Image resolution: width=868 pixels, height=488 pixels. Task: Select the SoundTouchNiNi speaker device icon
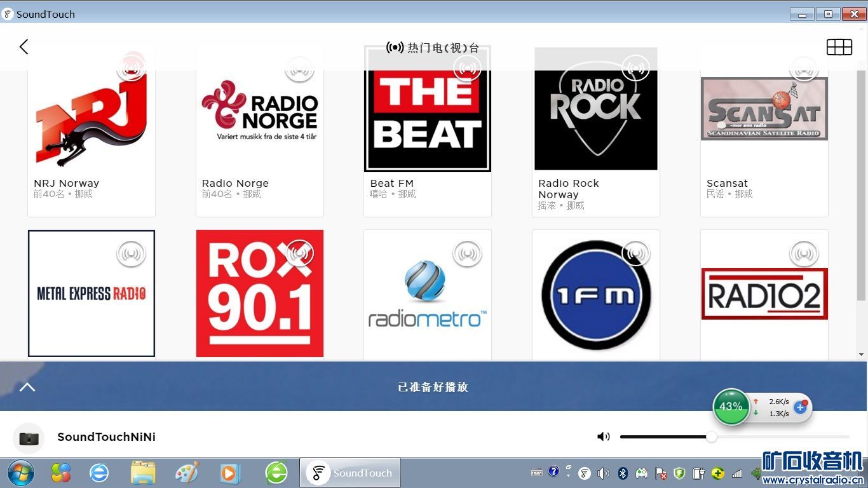click(x=29, y=438)
